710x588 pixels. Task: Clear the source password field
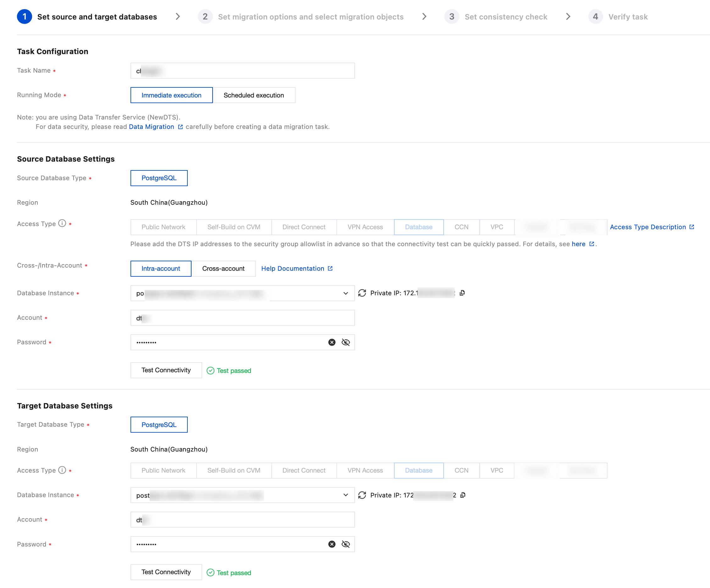332,342
